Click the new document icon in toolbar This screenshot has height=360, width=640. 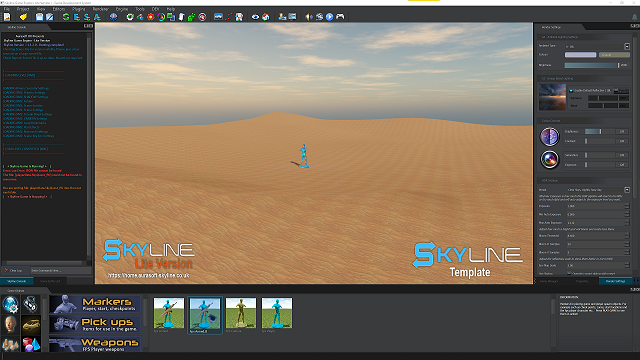coord(7,17)
